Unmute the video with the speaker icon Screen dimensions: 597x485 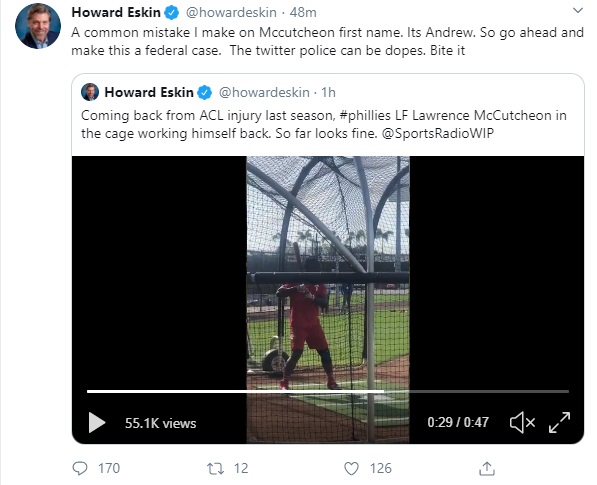coord(522,423)
